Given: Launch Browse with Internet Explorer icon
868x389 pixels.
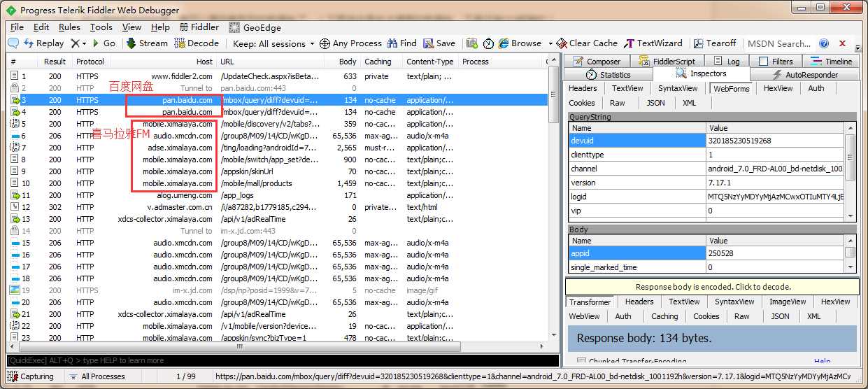Looking at the screenshot, I should tap(504, 43).
